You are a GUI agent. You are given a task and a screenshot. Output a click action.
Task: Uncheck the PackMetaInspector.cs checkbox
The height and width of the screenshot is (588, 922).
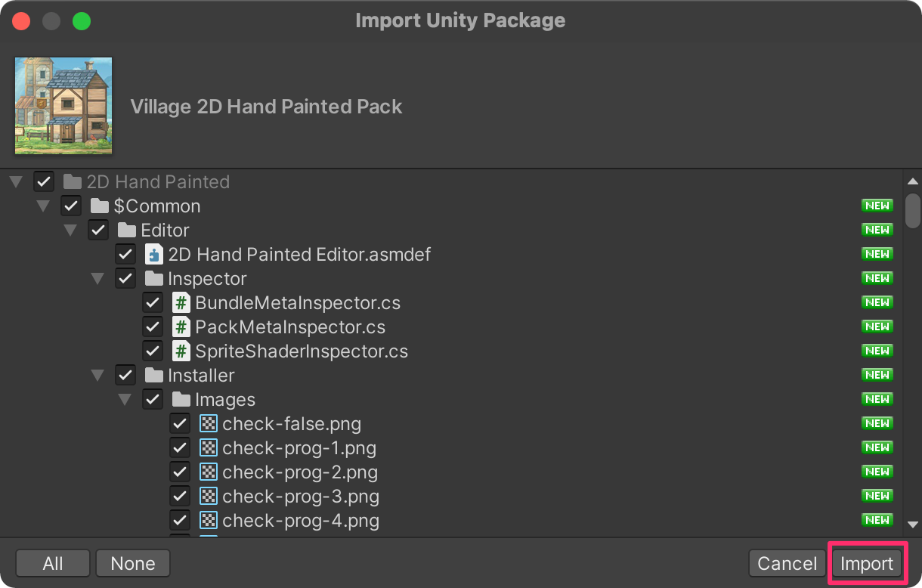coord(153,327)
